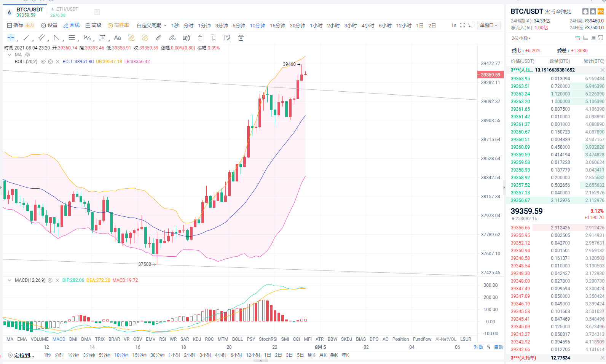Switch sub-indicator to RSI
This screenshot has height=364, width=606.
pos(163,339)
